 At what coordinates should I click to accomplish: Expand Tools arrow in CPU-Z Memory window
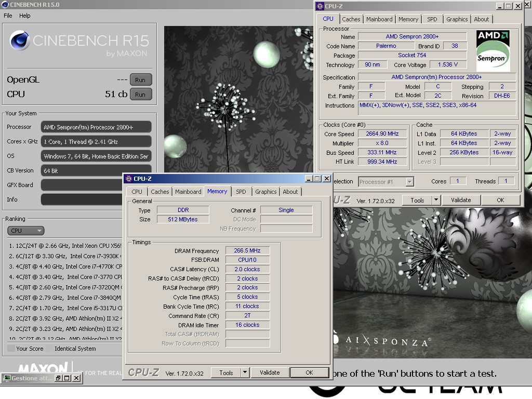(245, 373)
